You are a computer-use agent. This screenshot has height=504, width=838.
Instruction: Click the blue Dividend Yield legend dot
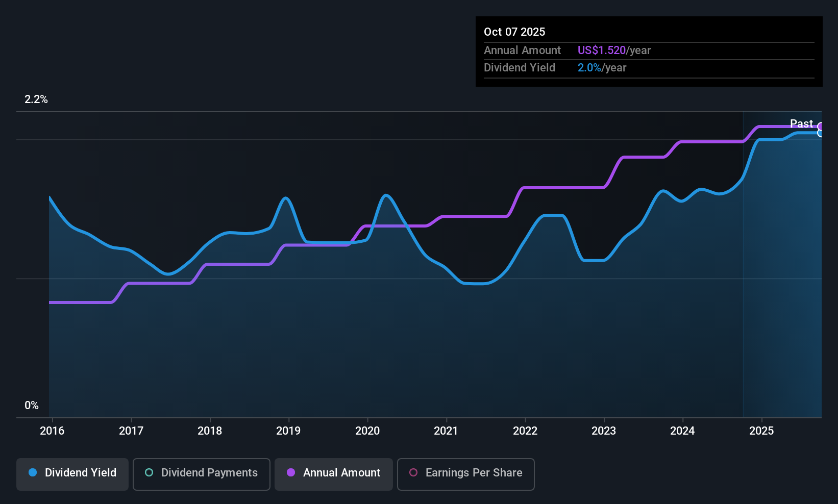coord(33,472)
